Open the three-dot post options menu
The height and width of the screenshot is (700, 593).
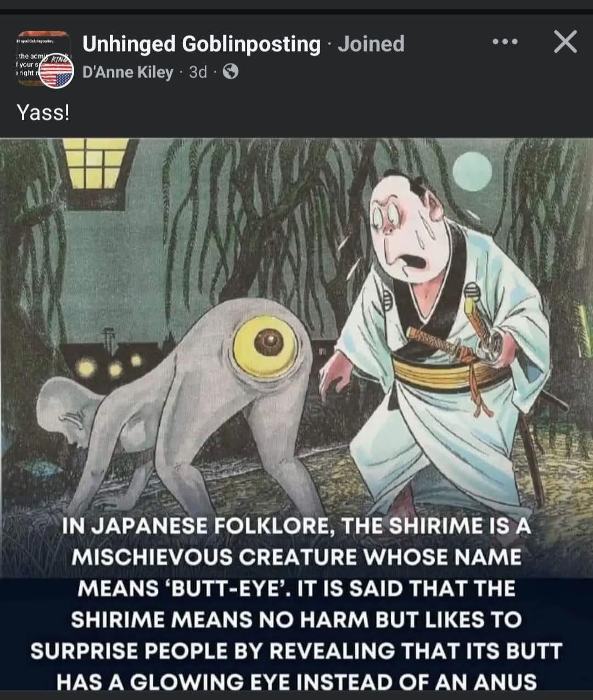(505, 42)
